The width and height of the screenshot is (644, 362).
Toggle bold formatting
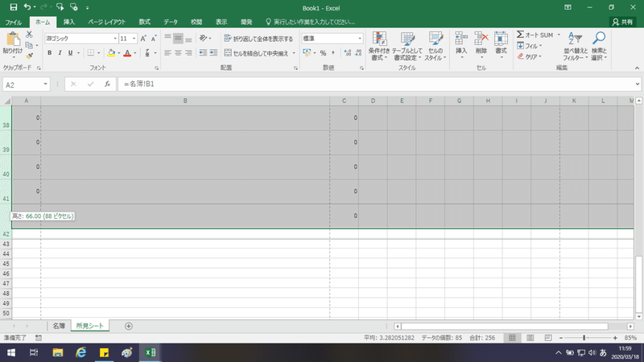pos(50,53)
